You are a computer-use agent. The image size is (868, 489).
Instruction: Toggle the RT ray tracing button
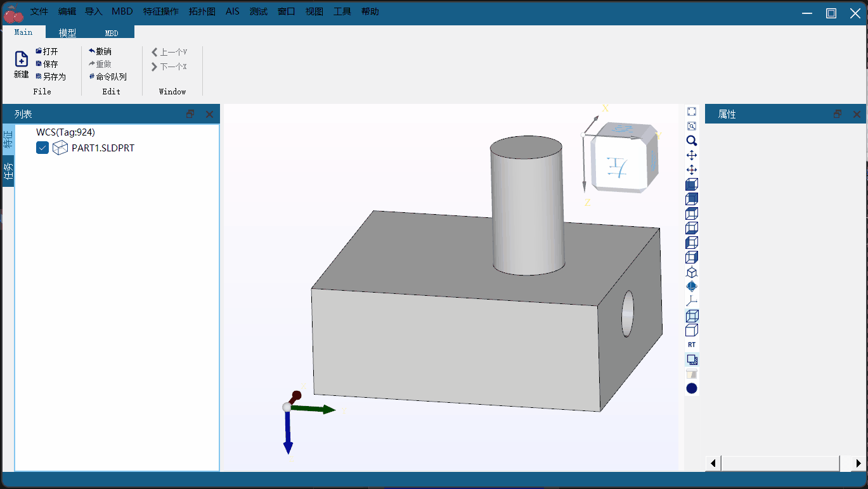(x=692, y=345)
